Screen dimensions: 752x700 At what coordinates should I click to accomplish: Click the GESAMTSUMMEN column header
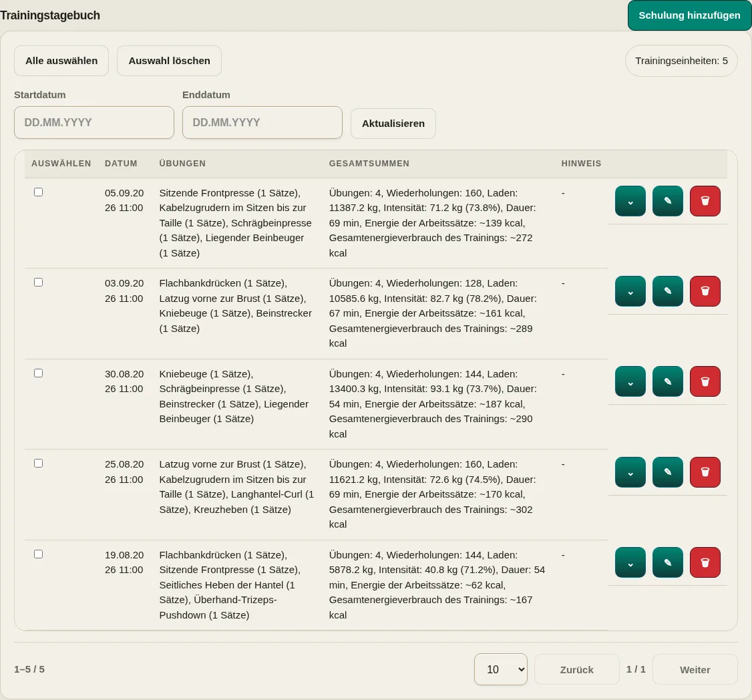[x=369, y=164]
